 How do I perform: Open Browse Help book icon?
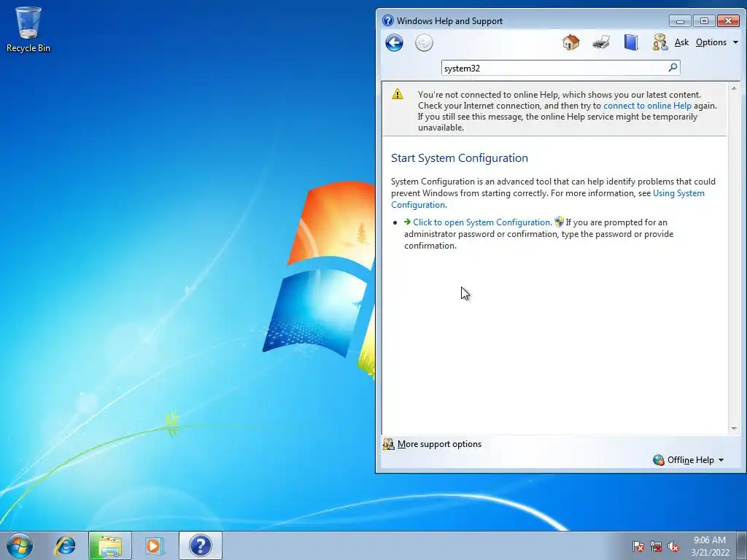pyautogui.click(x=631, y=42)
